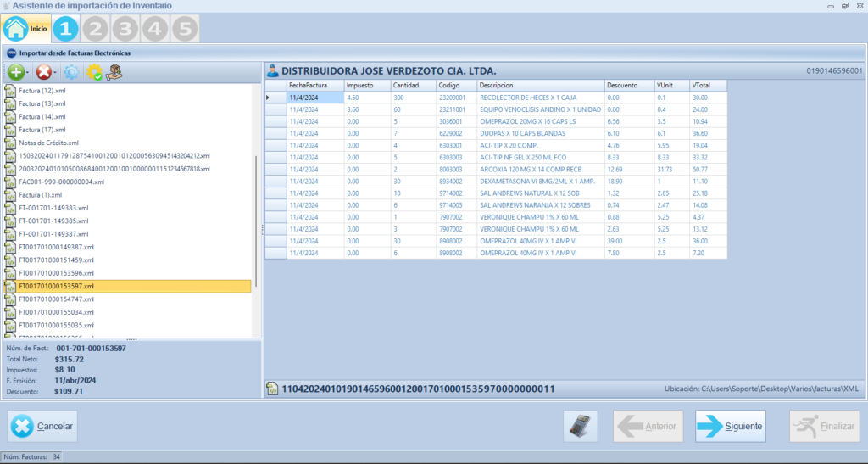Click the blue gear settings icon
The width and height of the screenshot is (868, 464).
coord(71,72)
